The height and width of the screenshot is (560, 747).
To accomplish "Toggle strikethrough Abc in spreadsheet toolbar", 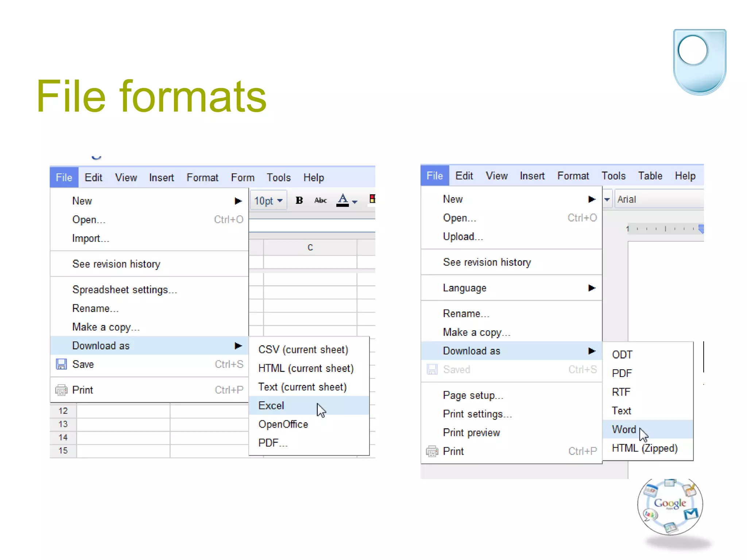I will 321,200.
